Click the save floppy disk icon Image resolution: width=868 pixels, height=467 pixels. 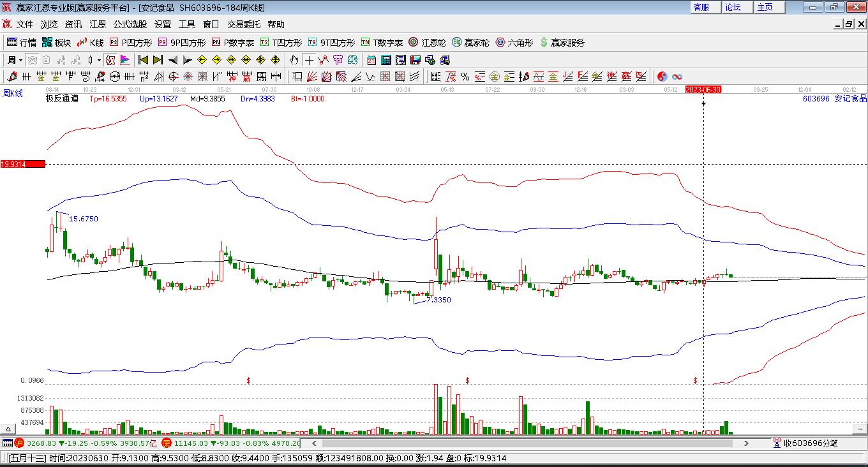coord(415,60)
